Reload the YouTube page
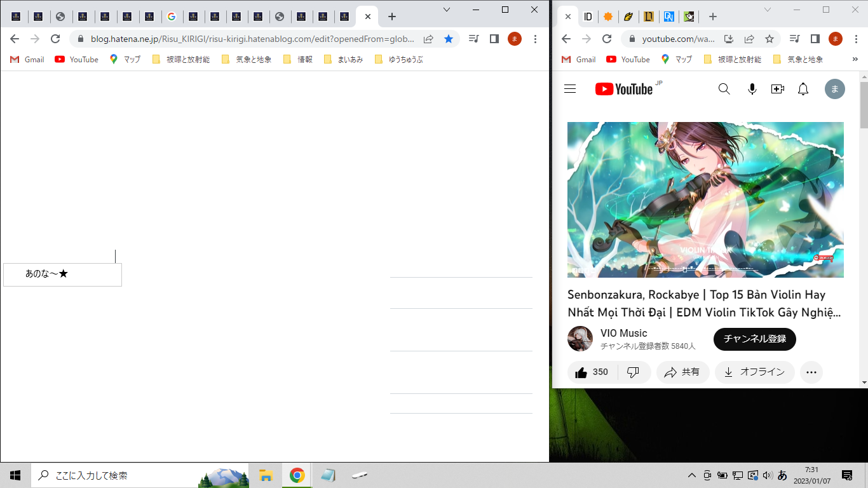This screenshot has width=868, height=488. 607,39
